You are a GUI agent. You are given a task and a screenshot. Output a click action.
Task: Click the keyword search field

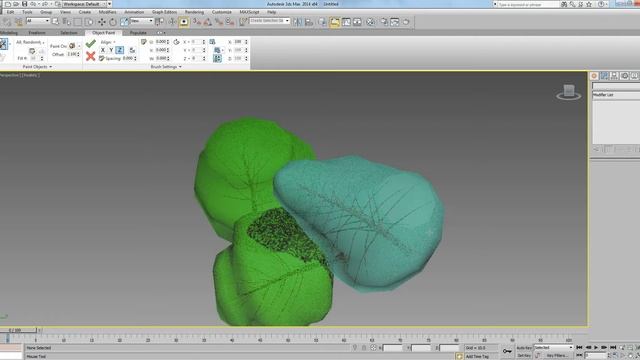coord(528,4)
